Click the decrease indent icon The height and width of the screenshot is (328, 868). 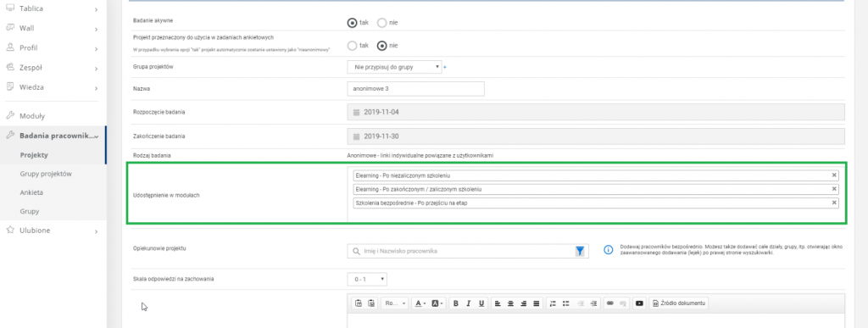tap(580, 303)
